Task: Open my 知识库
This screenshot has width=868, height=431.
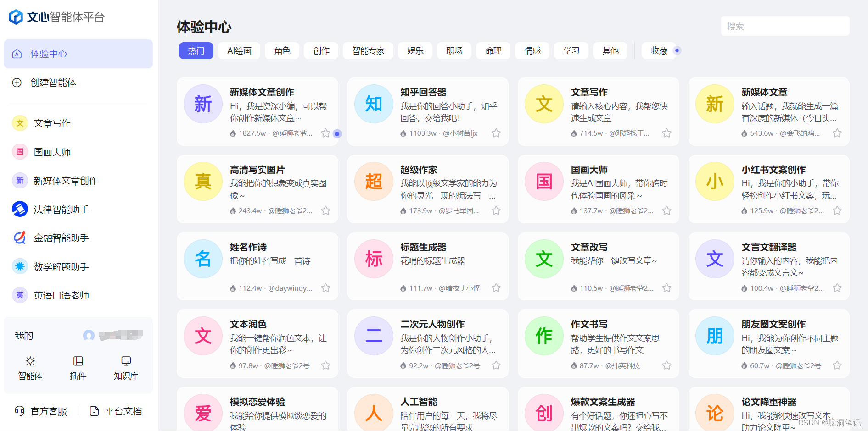Action: tap(126, 368)
